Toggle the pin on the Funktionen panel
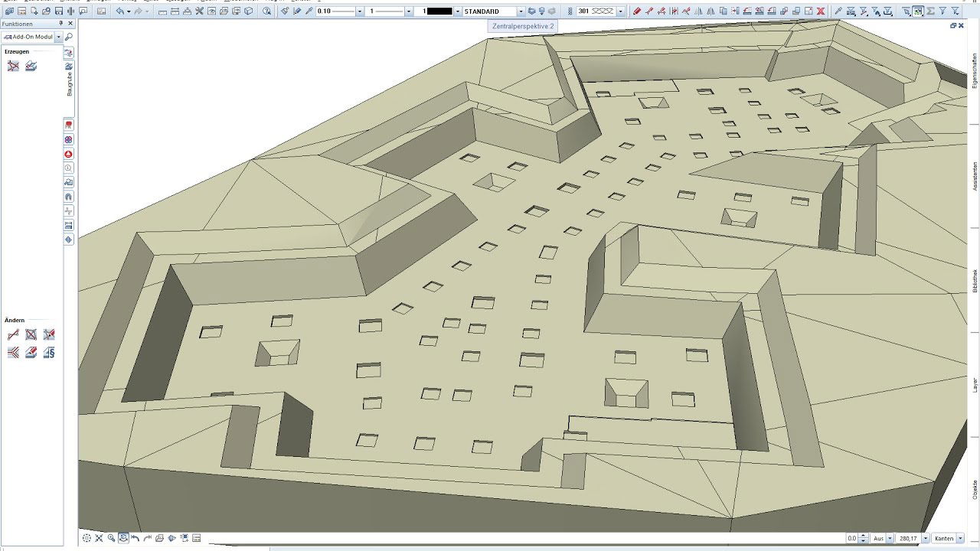The height and width of the screenshot is (551, 980). (61, 24)
